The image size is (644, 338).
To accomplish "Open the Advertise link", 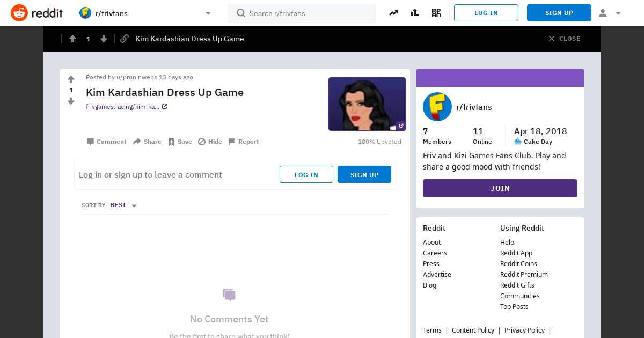I will pyautogui.click(x=437, y=275).
